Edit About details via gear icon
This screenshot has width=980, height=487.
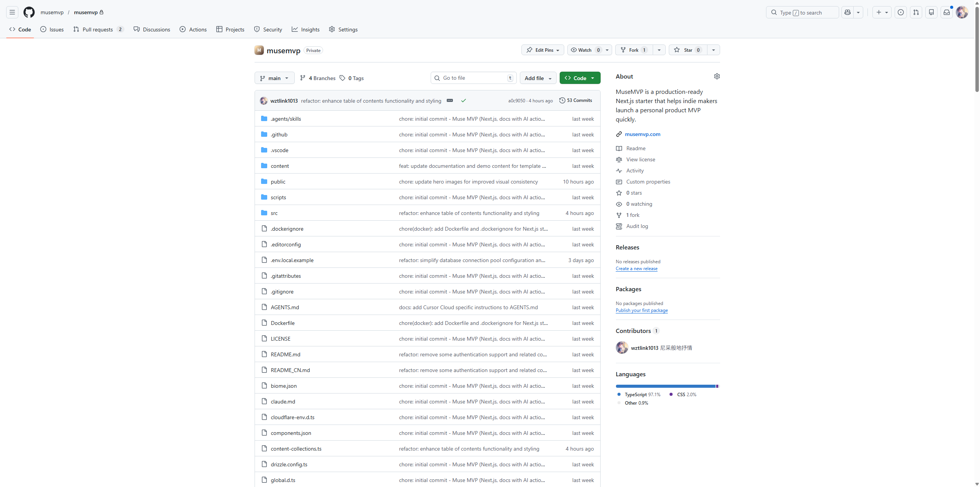tap(717, 76)
